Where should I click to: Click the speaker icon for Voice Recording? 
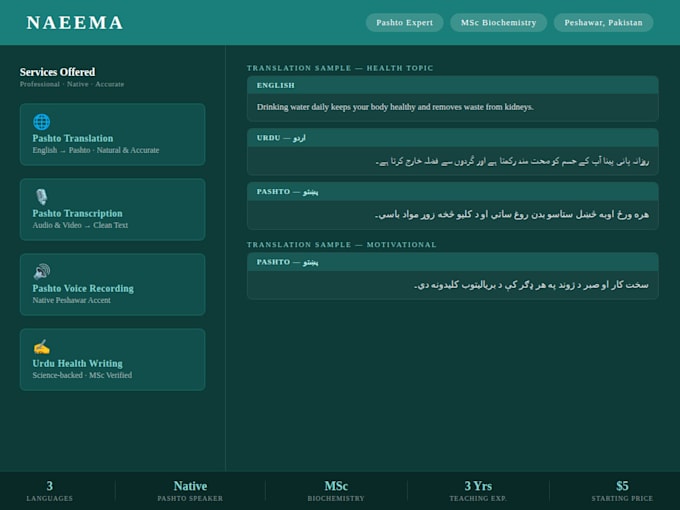(42, 271)
